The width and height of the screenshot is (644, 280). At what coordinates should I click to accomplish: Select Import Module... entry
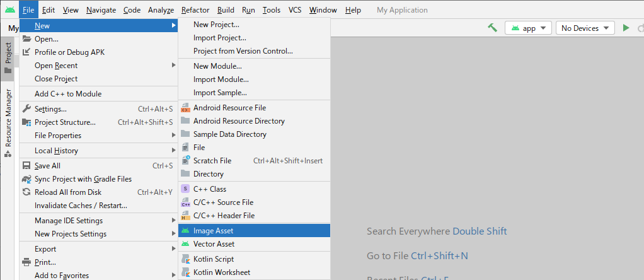(254, 79)
